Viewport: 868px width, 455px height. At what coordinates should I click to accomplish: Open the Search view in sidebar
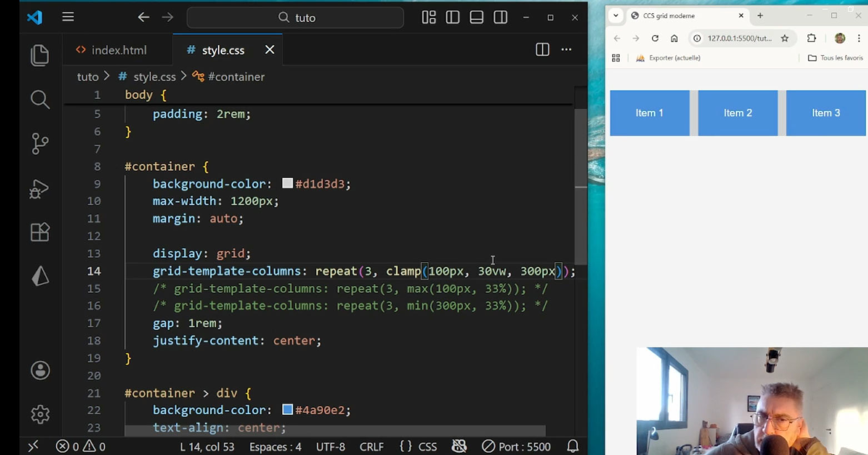[39, 100]
